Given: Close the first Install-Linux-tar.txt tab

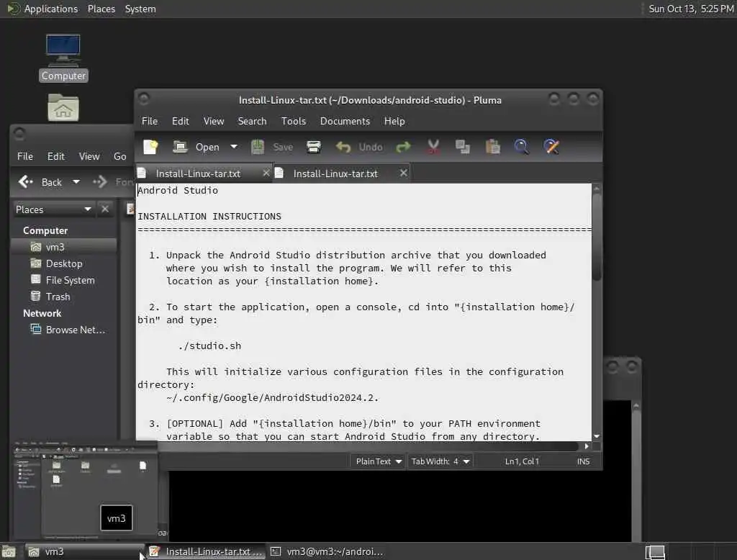Looking at the screenshot, I should tap(266, 173).
